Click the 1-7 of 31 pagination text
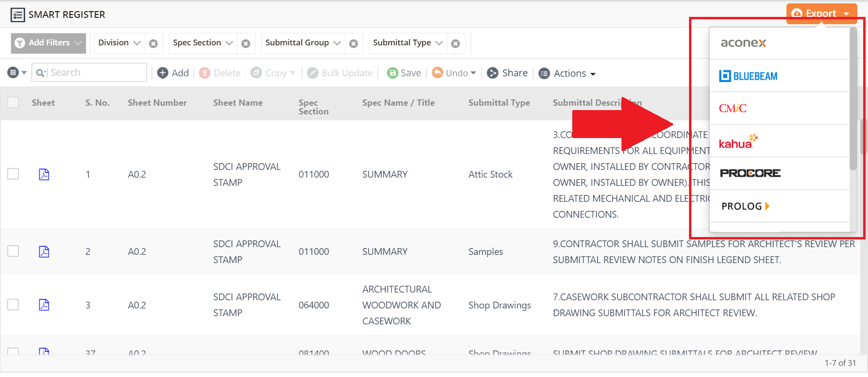This screenshot has width=868, height=377. pos(840,363)
